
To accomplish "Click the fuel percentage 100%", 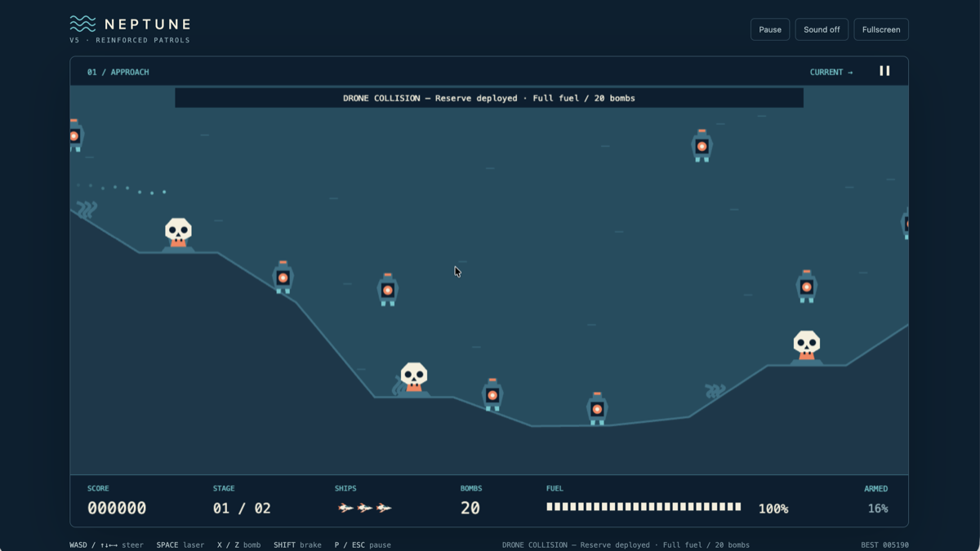I will tap(773, 509).
